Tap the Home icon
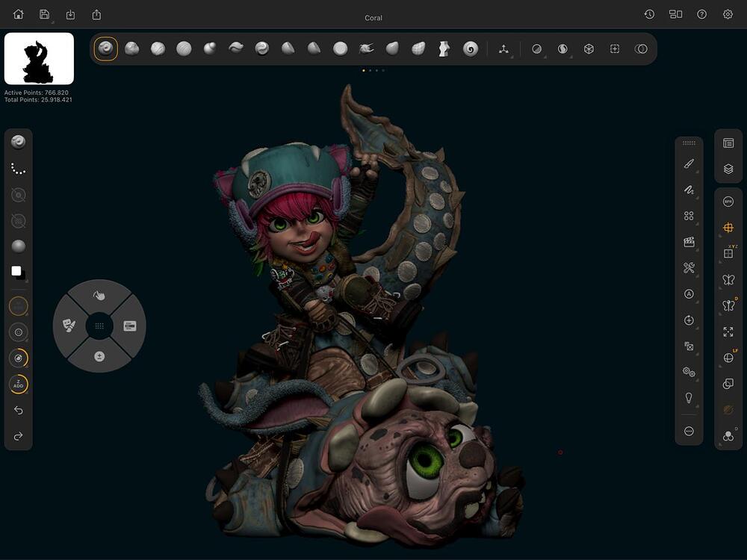747x560 pixels. pos(19,14)
